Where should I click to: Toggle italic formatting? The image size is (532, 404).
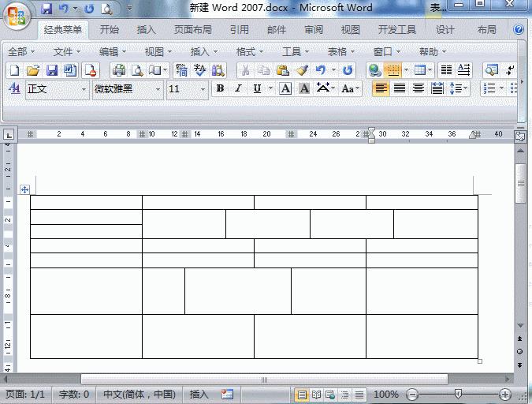238,88
